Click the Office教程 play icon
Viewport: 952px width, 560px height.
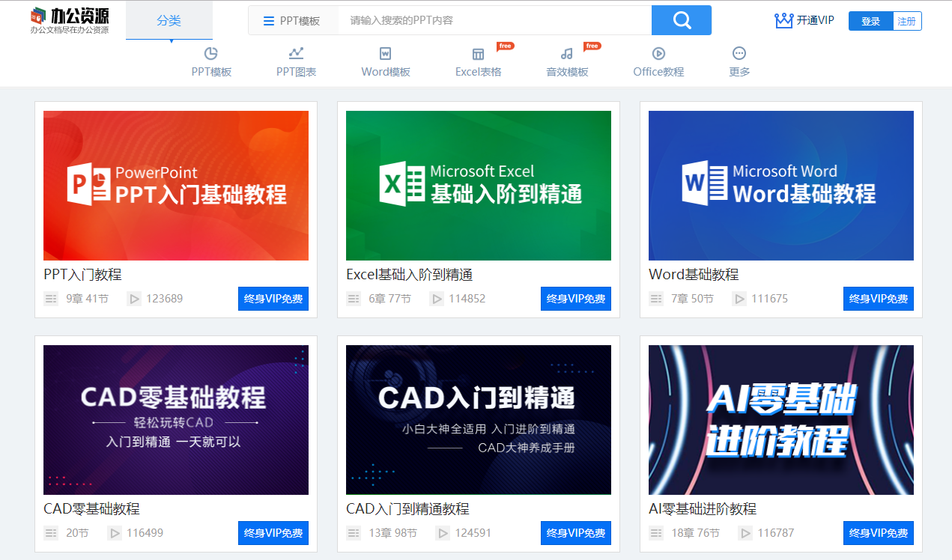coord(658,52)
